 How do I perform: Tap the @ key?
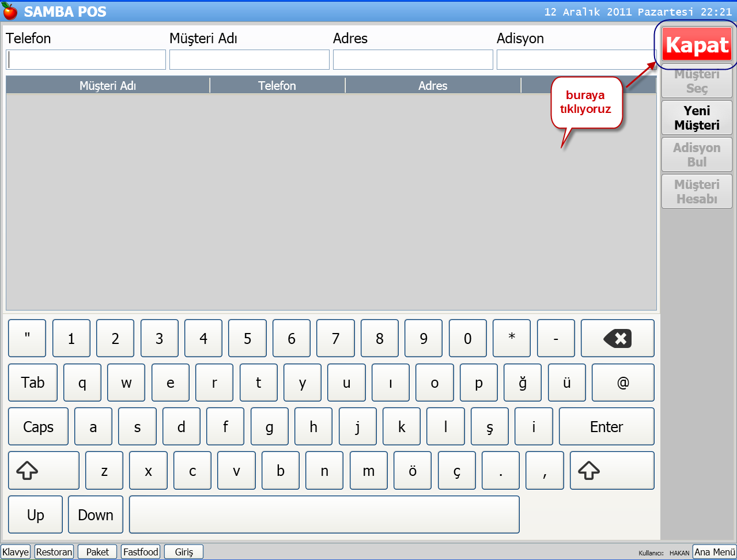[x=623, y=383]
